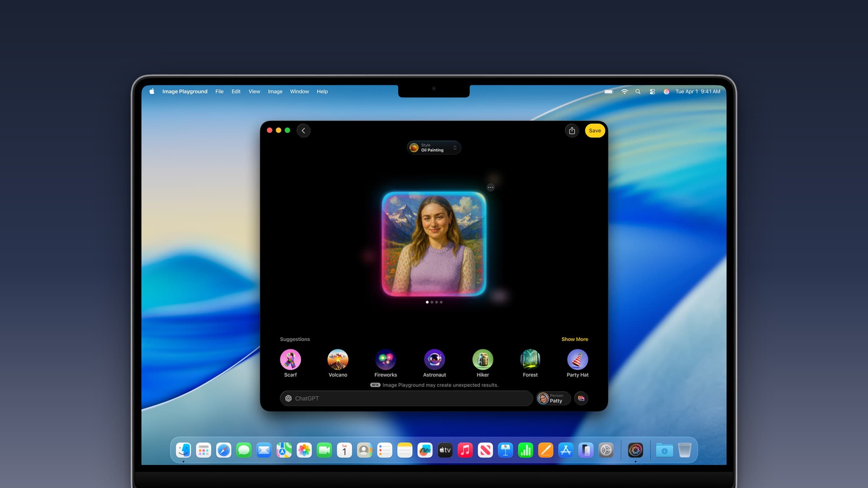868x488 pixels.
Task: Open Music from the Dock
Action: click(x=465, y=450)
